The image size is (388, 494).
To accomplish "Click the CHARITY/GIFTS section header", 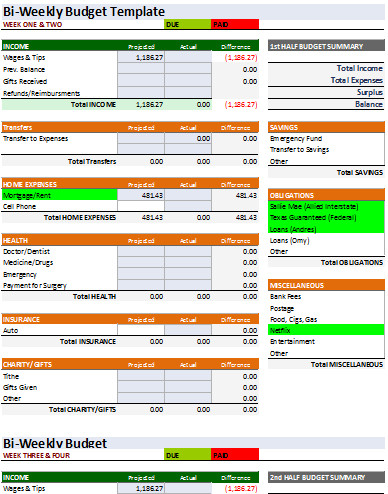I will 130,364.
